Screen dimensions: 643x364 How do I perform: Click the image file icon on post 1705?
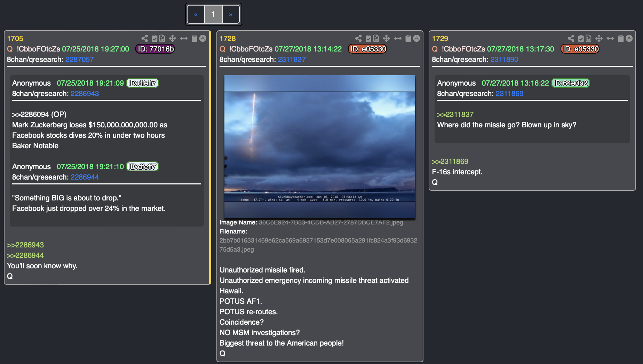162,38
